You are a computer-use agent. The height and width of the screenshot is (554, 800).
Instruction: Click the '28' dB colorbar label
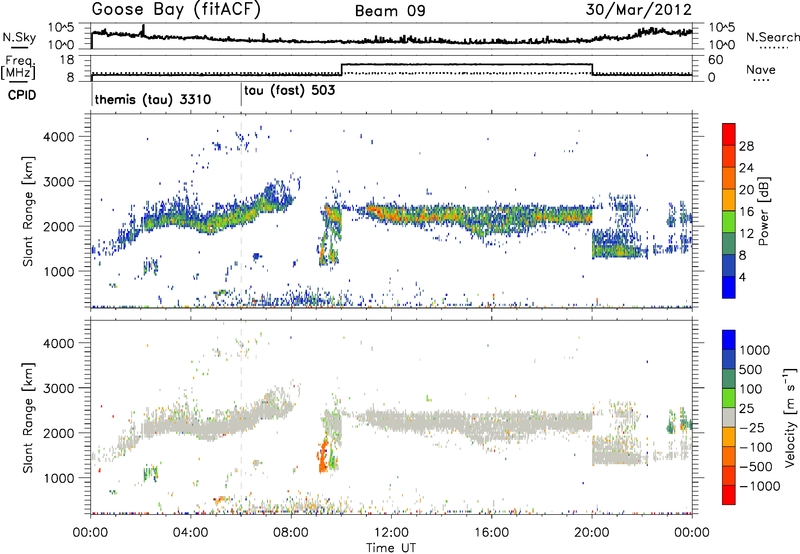[x=746, y=146]
